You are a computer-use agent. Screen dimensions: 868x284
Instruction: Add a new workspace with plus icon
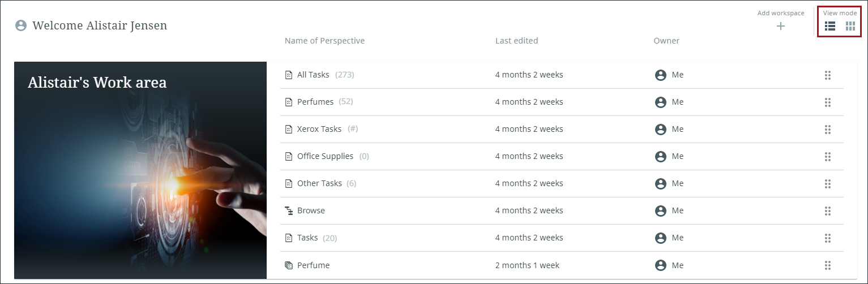(x=781, y=26)
